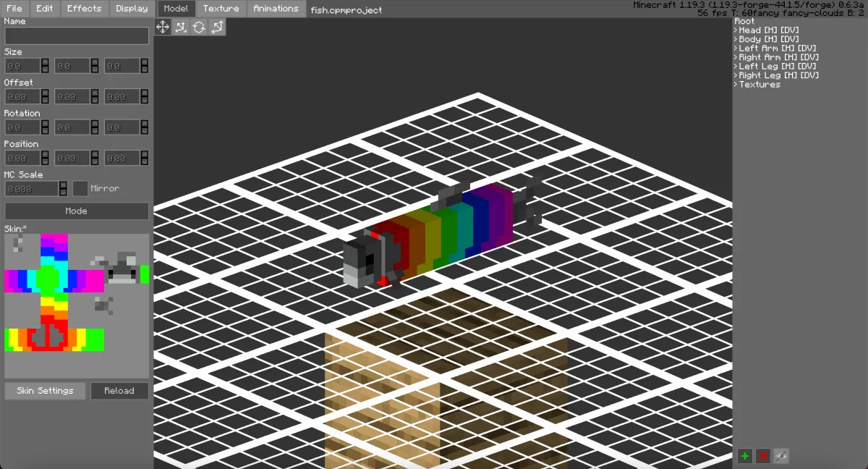Click the Minecraft 1.19.3 version text
The width and height of the screenshot is (868, 469).
tap(749, 5)
